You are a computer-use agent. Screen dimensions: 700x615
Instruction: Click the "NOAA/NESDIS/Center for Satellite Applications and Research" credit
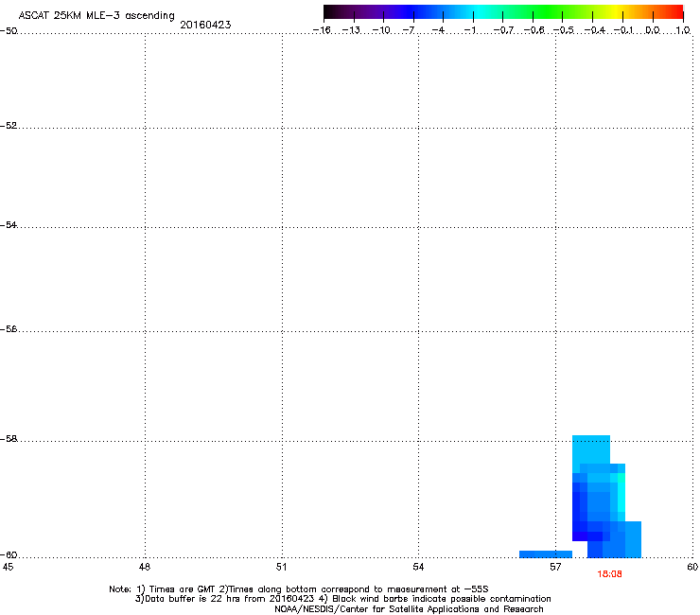[409, 608]
